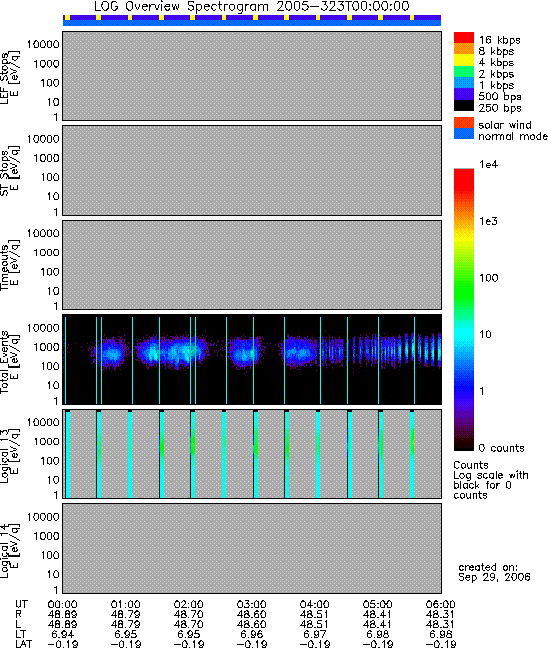Click the black 250 bps legend swatch
The width and height of the screenshot is (548, 648).
click(x=464, y=105)
